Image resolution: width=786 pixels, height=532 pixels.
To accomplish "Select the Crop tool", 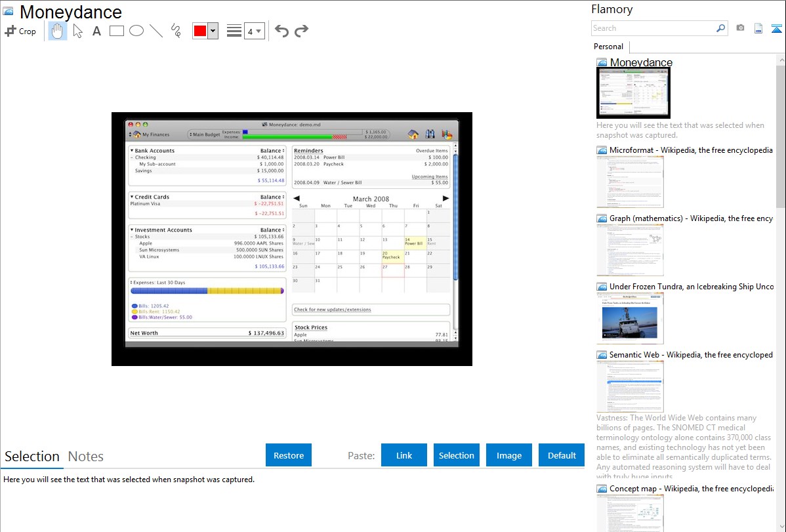I will 20,31.
